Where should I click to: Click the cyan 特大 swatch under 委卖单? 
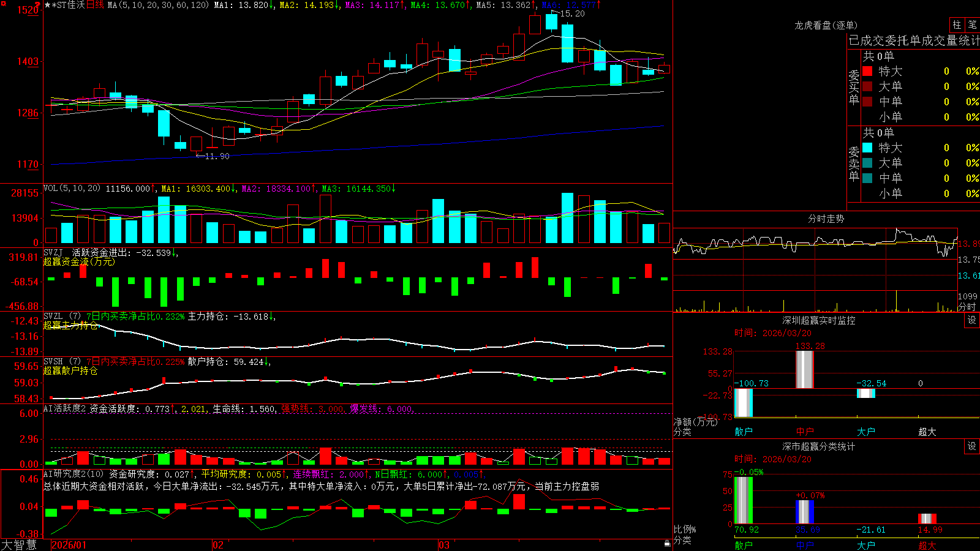coord(867,148)
